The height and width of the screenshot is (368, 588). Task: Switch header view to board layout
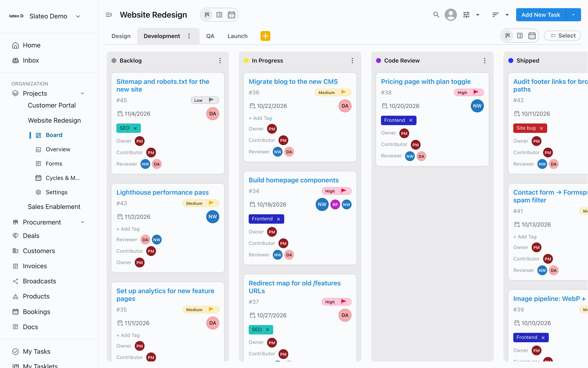[207, 15]
